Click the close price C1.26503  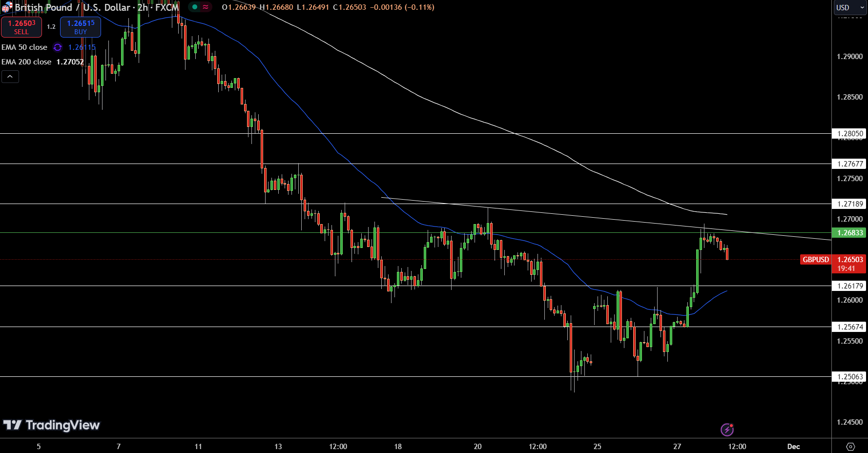350,7
